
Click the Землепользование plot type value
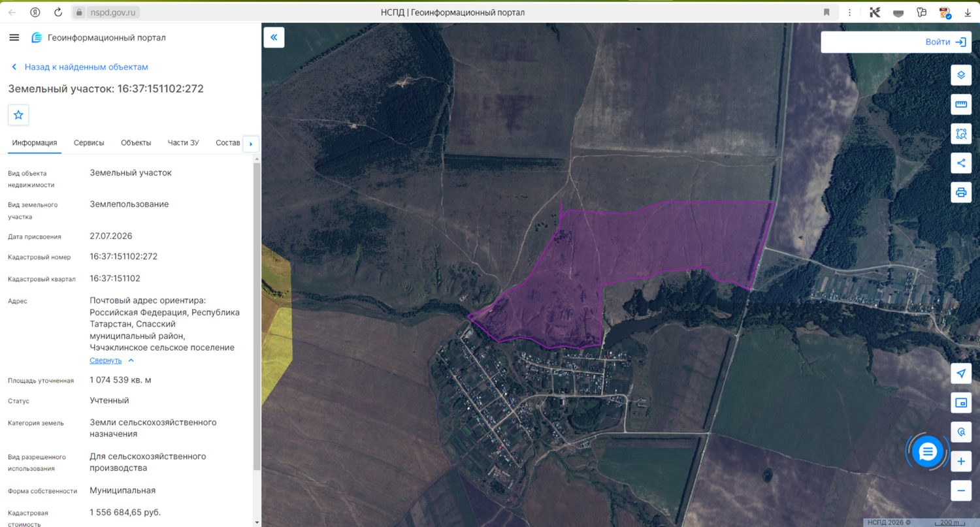(129, 204)
